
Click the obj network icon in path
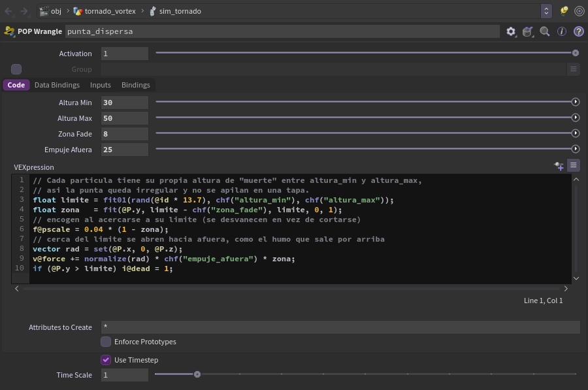click(x=44, y=11)
